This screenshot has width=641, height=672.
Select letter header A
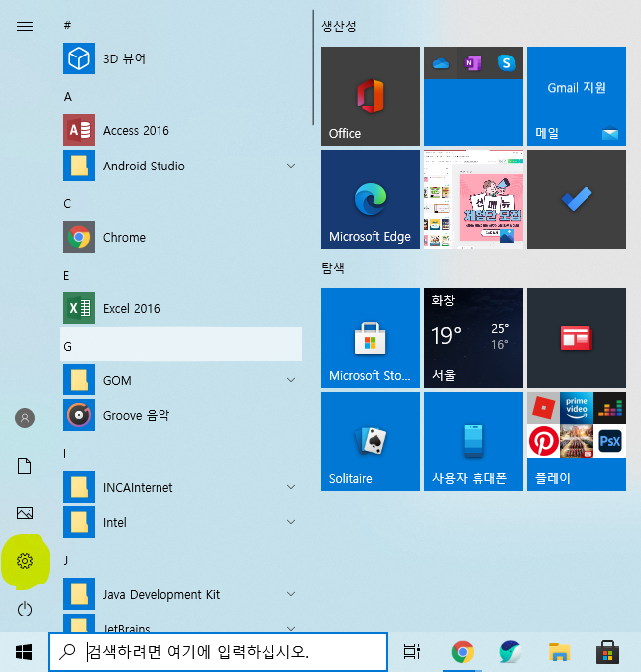pos(68,97)
